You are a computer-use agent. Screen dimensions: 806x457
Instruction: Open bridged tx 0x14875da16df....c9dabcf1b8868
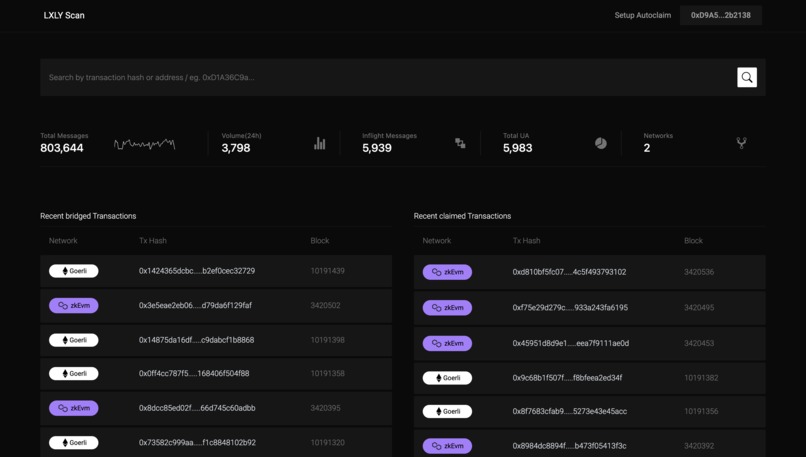[x=196, y=340]
